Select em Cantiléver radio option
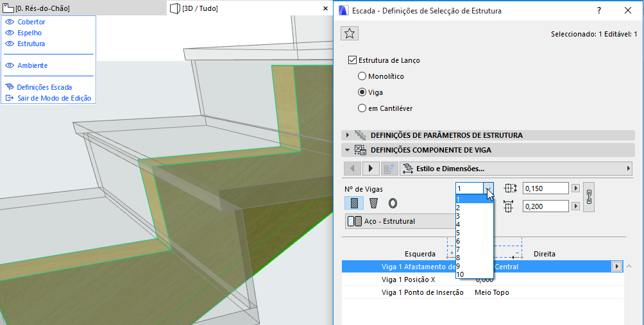Viewport: 644px width, 325px height. pos(362,108)
